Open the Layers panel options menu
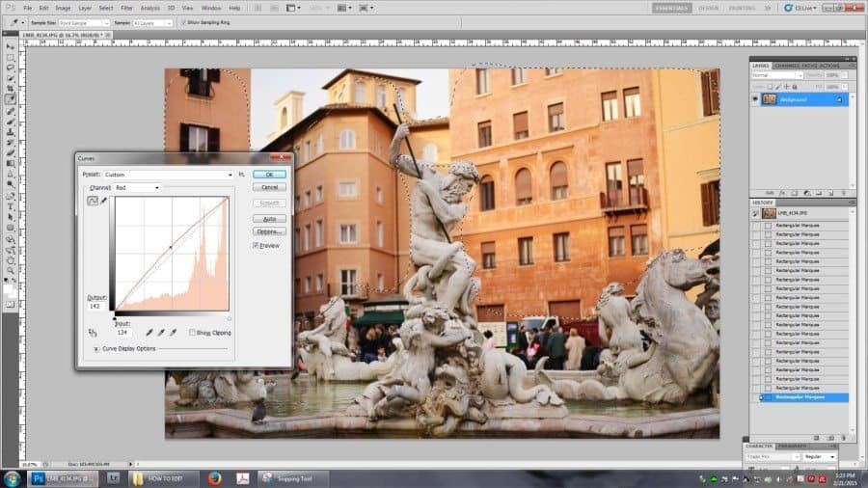Viewport: 868px width, 488px height. point(852,66)
